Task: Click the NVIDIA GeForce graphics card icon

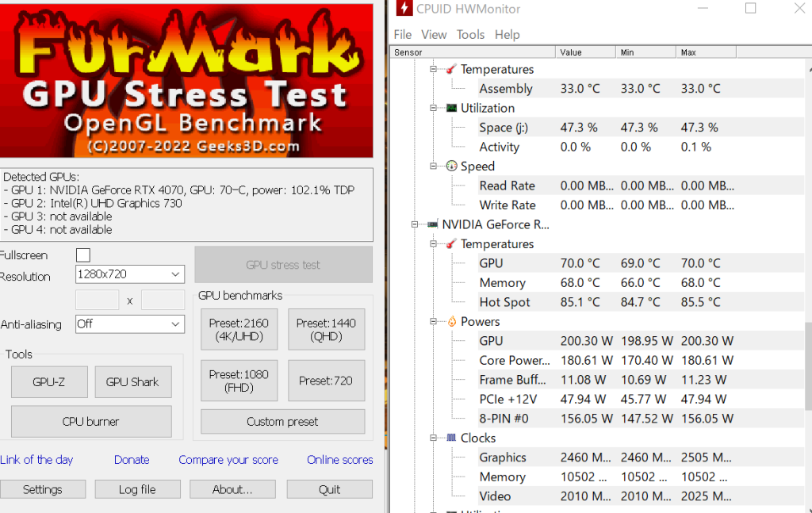Action: click(432, 224)
